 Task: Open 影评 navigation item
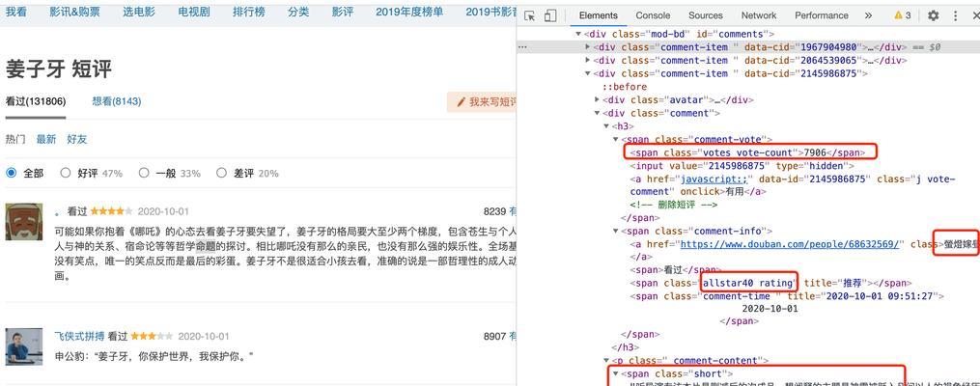coord(343,12)
